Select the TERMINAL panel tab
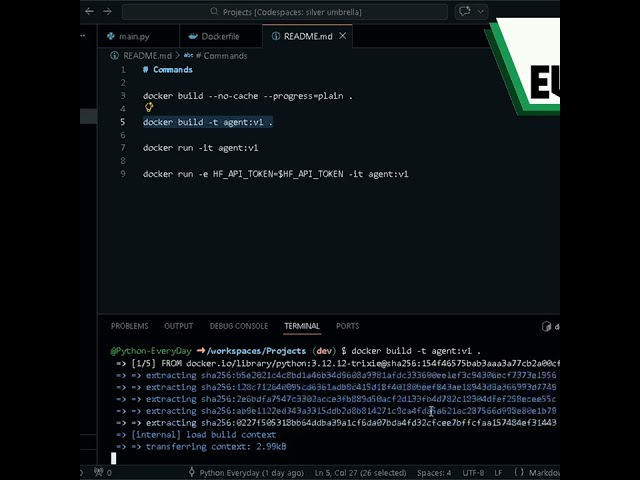 coord(302,326)
